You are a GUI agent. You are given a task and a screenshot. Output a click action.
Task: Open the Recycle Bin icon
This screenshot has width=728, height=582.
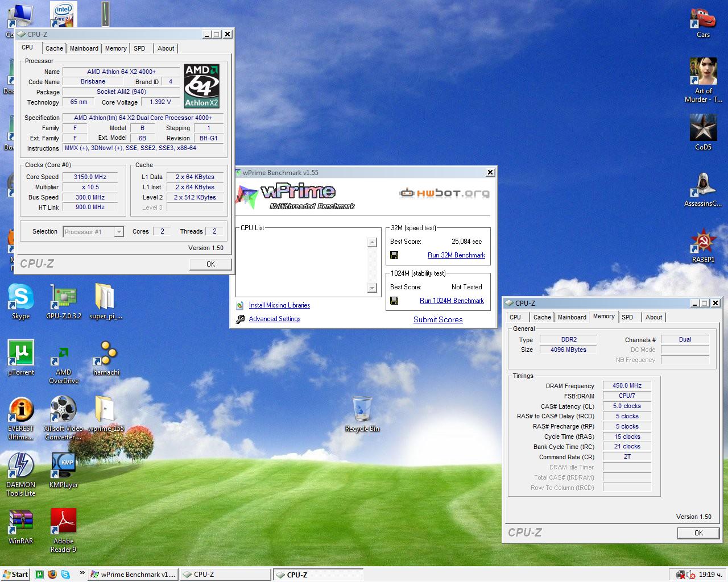tap(362, 414)
